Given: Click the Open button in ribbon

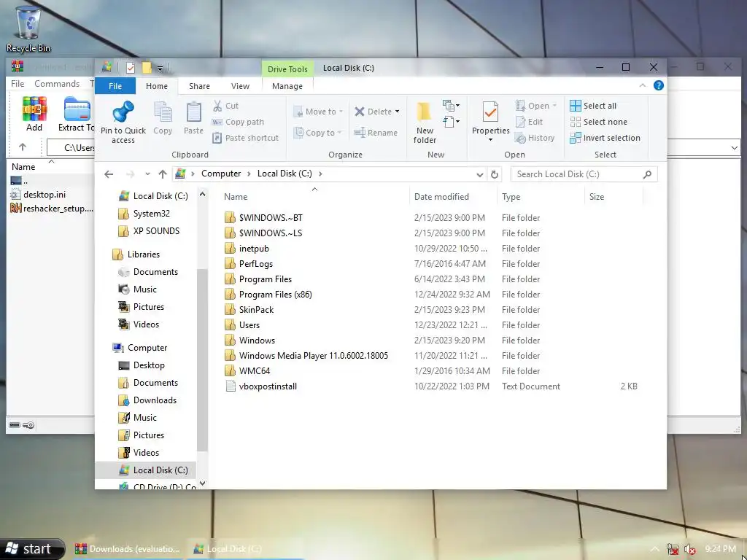Looking at the screenshot, I should [536, 106].
